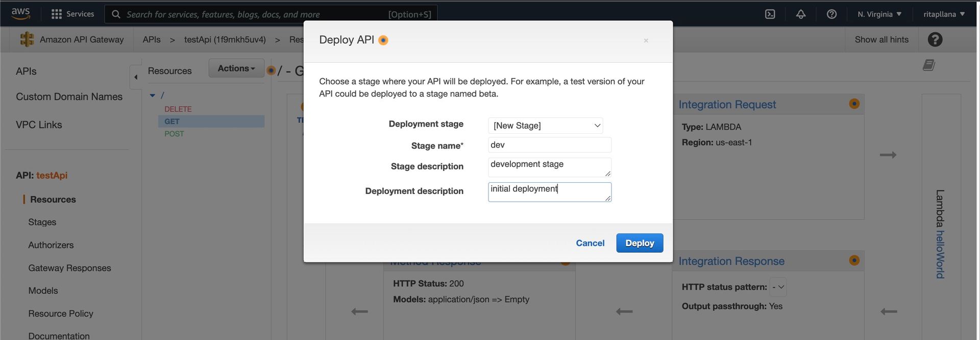Go to Stages in the sidebar
The image size is (980, 340).
pyautogui.click(x=42, y=222)
